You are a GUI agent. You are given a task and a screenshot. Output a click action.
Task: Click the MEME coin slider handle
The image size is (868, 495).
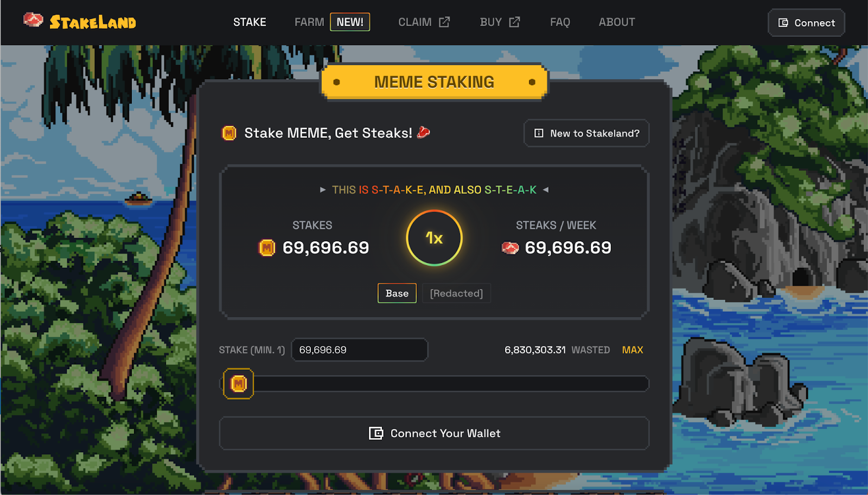[239, 384]
